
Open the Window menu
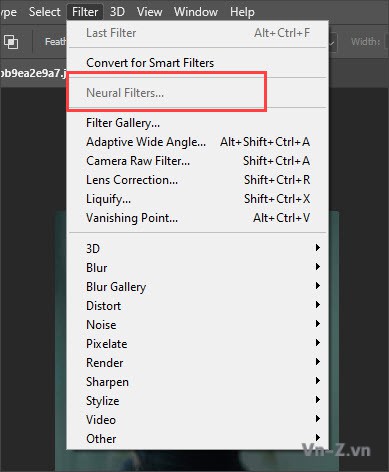coord(196,12)
